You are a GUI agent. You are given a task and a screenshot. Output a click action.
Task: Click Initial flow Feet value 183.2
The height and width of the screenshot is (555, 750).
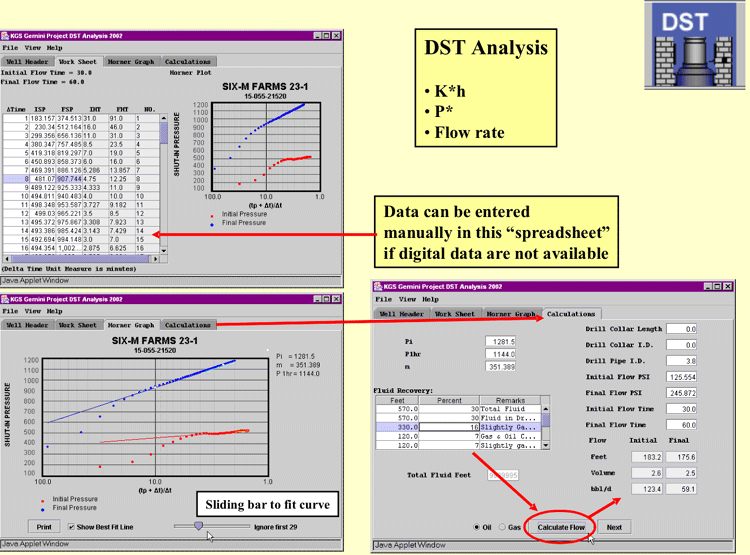click(647, 457)
